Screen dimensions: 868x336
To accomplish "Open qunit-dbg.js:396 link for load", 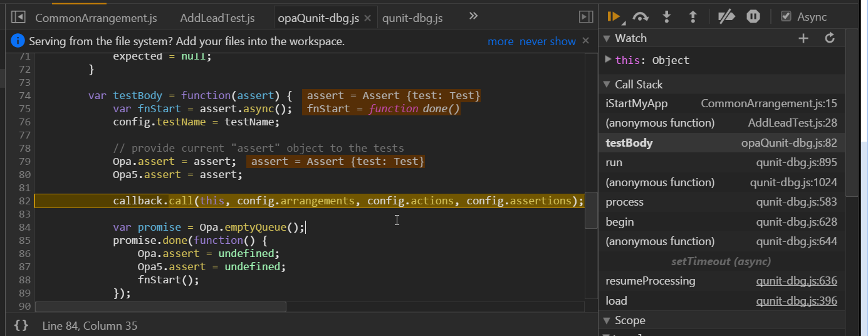I will click(797, 301).
